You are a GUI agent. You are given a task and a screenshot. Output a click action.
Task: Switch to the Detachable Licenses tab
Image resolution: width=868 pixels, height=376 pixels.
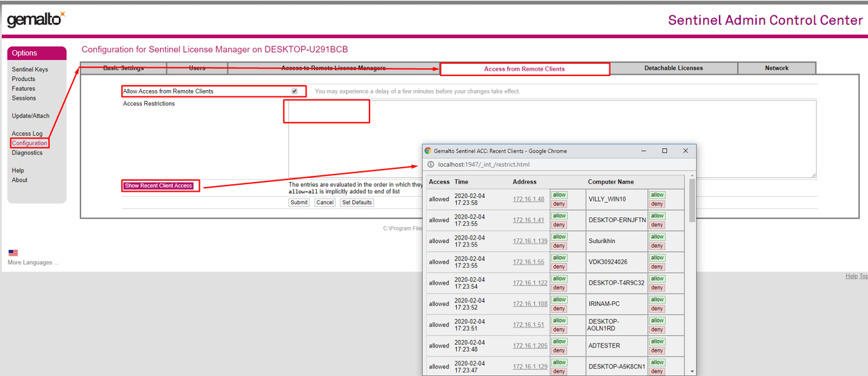673,68
